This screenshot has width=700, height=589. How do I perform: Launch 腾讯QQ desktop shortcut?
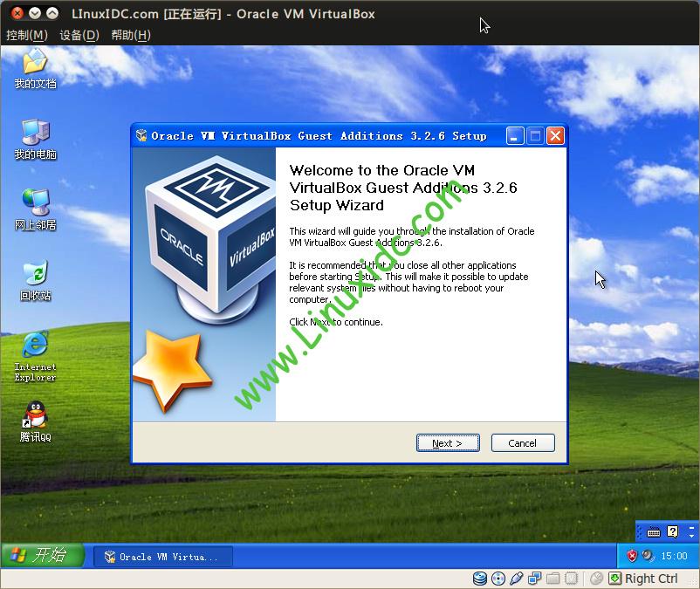pos(35,421)
